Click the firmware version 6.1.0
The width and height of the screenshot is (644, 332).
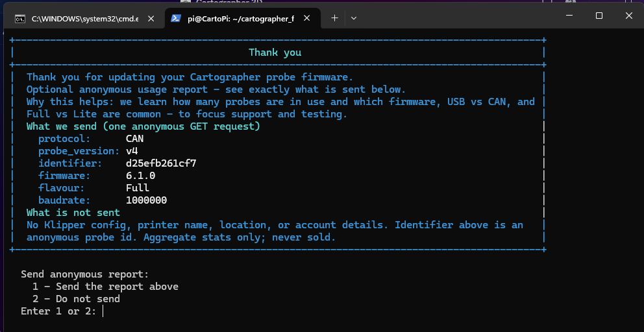pos(140,176)
